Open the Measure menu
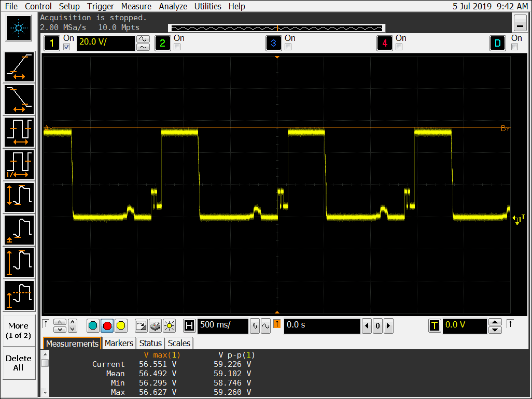532x399 pixels. coord(136,6)
